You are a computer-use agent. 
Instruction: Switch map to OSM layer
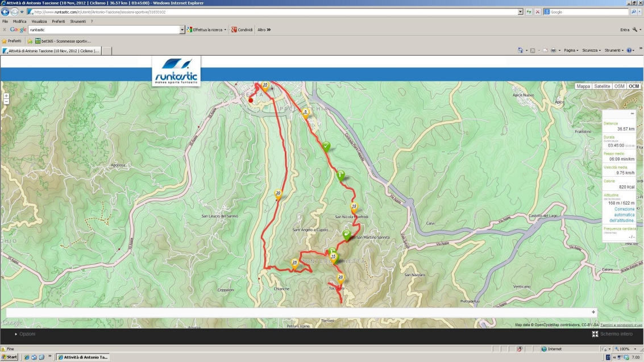tap(619, 86)
